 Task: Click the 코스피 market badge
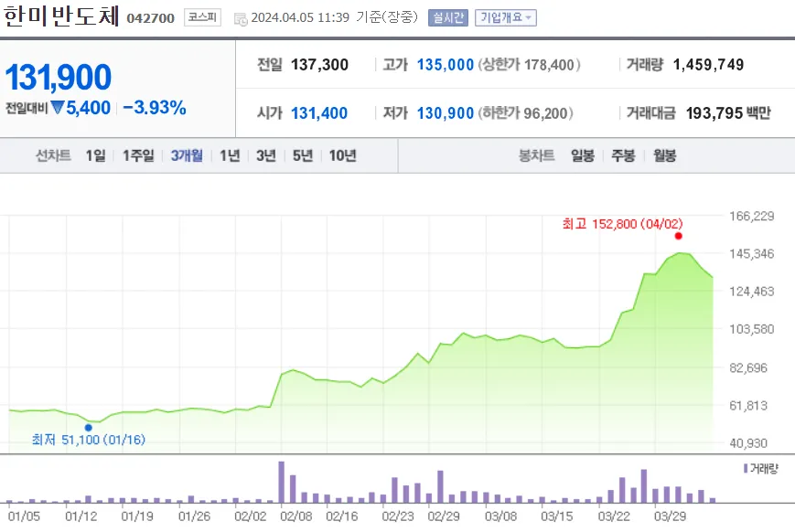[202, 17]
